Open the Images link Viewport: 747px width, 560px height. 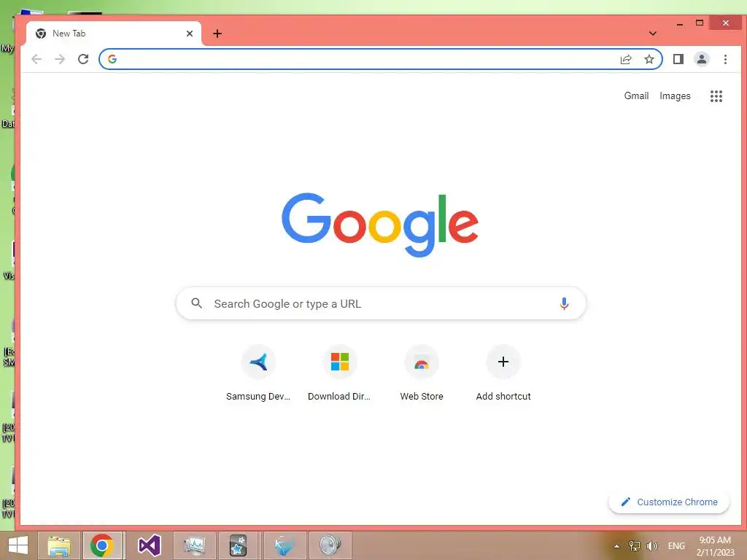pos(675,96)
